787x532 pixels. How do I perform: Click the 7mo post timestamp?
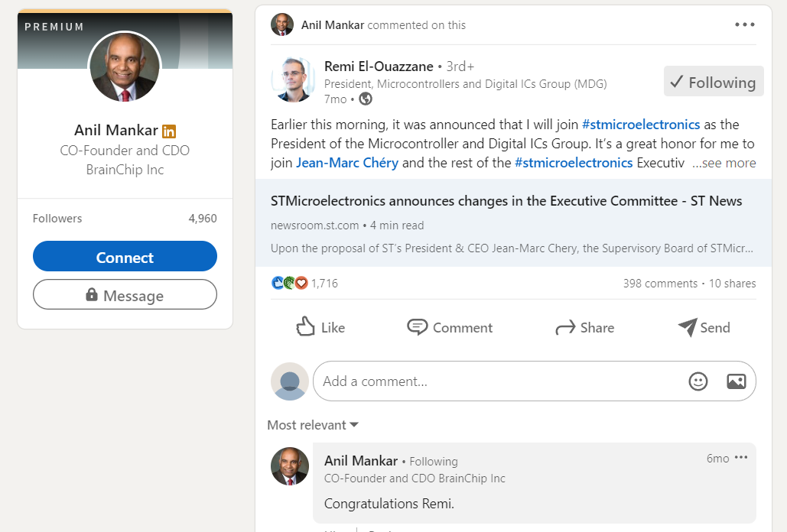[x=335, y=99]
